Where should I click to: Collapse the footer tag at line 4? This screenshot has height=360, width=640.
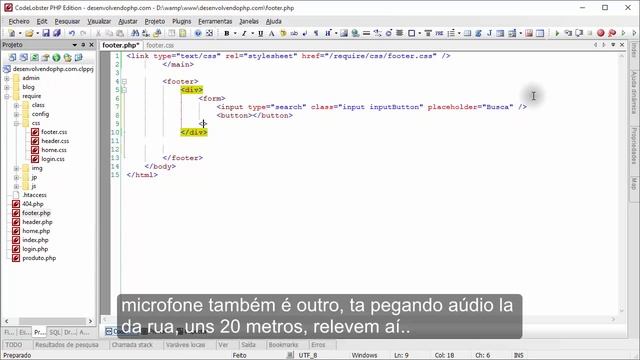124,81
